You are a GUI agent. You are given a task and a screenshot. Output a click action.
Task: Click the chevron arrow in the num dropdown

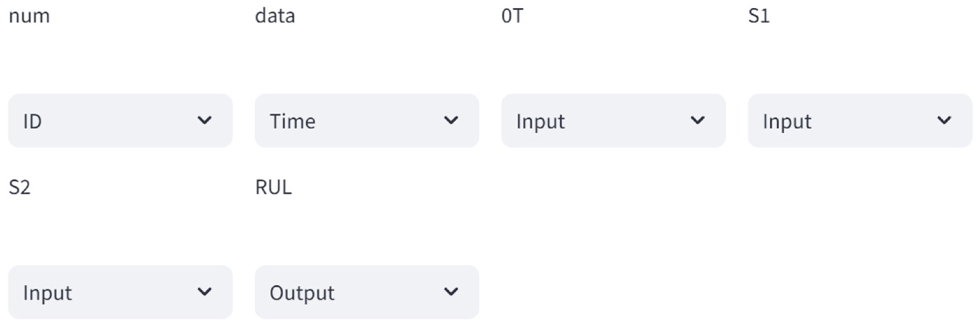[x=205, y=121]
